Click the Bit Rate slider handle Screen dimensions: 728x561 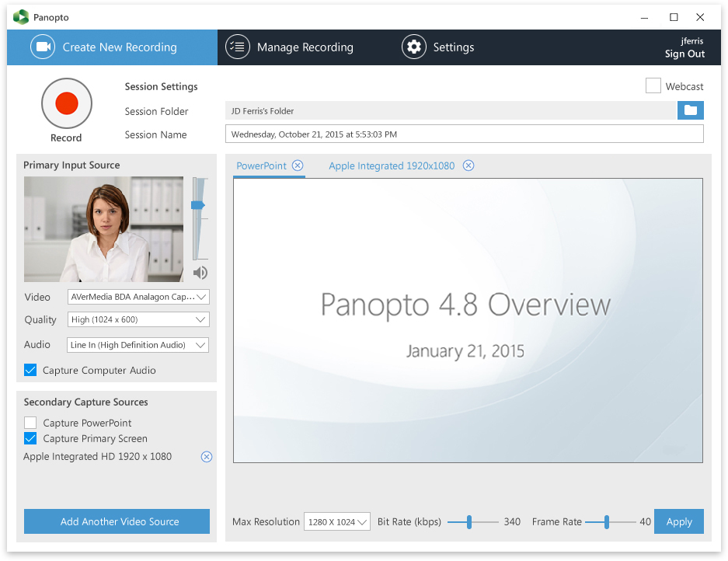[x=469, y=522]
